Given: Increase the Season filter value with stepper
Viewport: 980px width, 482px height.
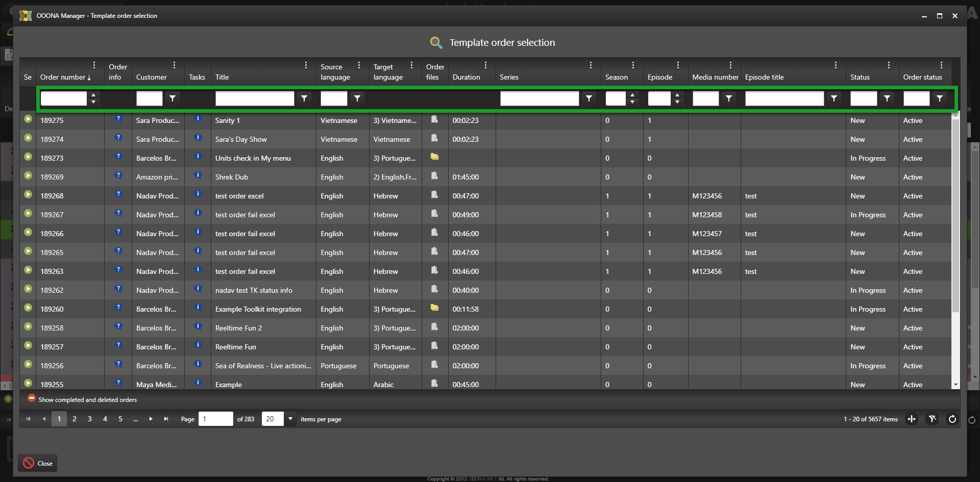Looking at the screenshot, I should click(x=632, y=95).
